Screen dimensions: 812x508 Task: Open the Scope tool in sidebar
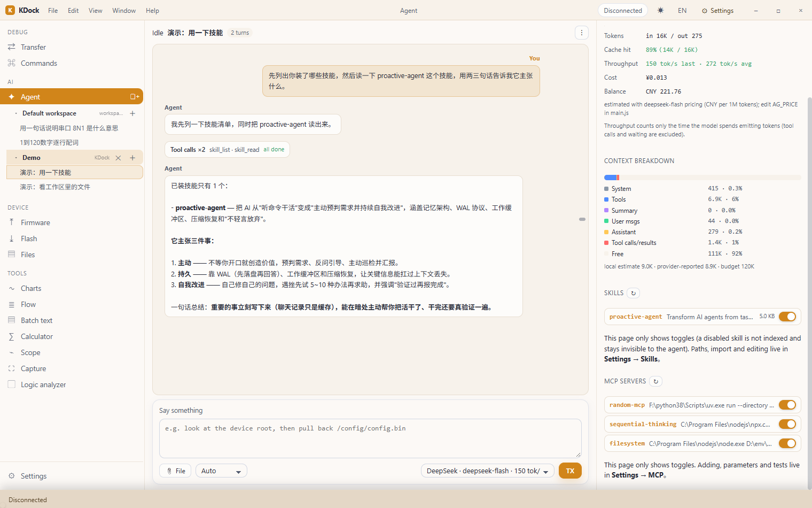(30, 352)
